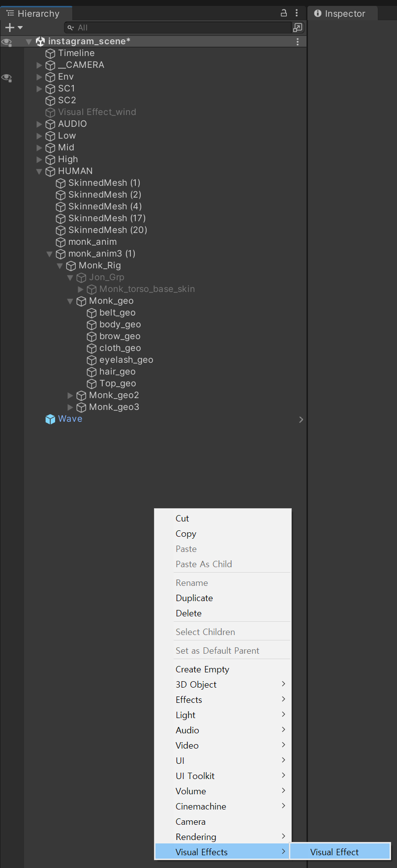Image resolution: width=397 pixels, height=868 pixels.
Task: Click the monk_anim cube icon
Action: pyautogui.click(x=61, y=242)
